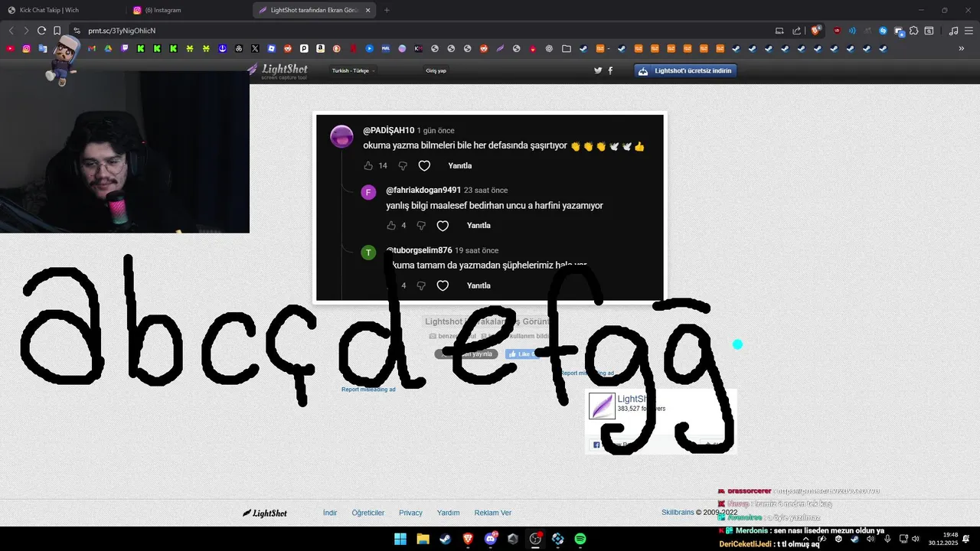Go back with the browser back arrow

(11, 31)
